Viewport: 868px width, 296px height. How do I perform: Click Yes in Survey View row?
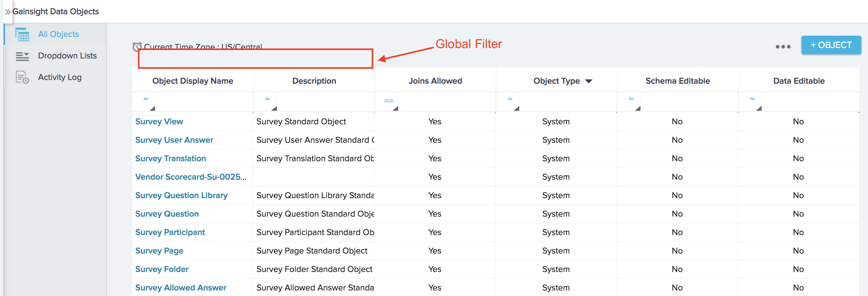[x=435, y=122]
